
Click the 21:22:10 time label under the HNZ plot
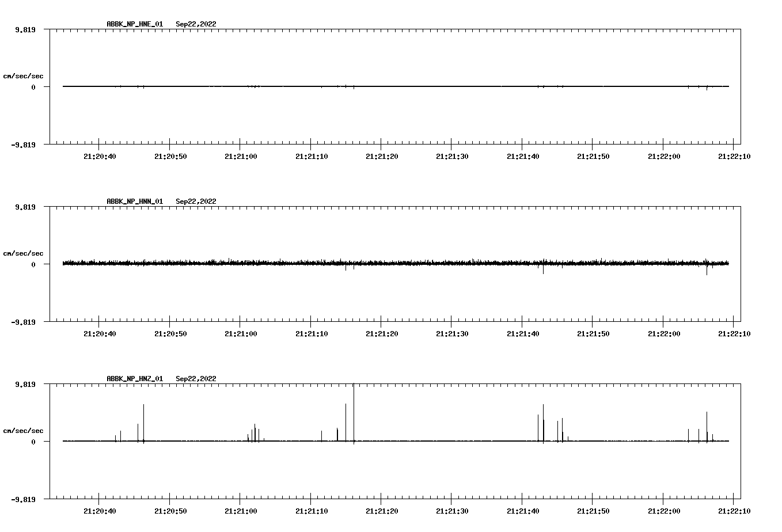coord(734,511)
